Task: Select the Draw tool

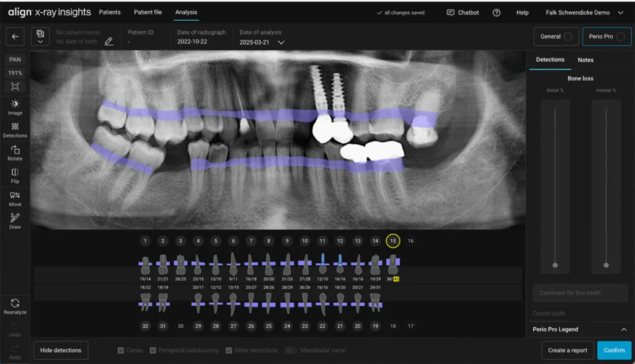Action: [x=14, y=221]
